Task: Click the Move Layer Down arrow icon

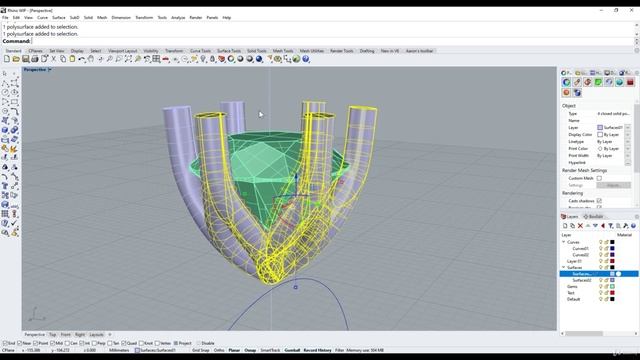Action: pyautogui.click(x=595, y=226)
